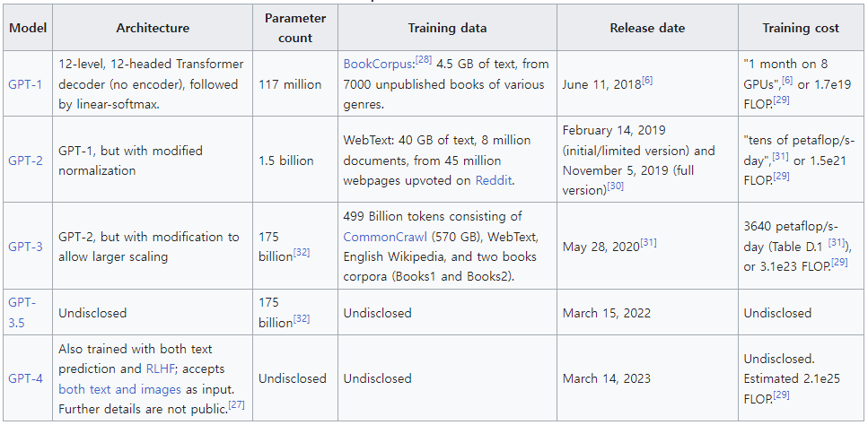Click citation [6] after June 11, 2018
This screenshot has width=868, height=425.
(647, 80)
